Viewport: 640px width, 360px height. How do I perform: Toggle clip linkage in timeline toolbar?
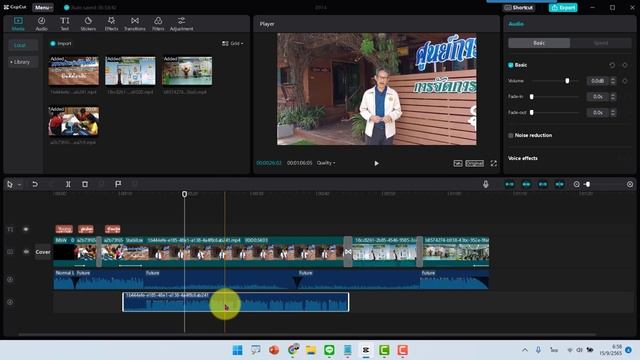(543, 184)
